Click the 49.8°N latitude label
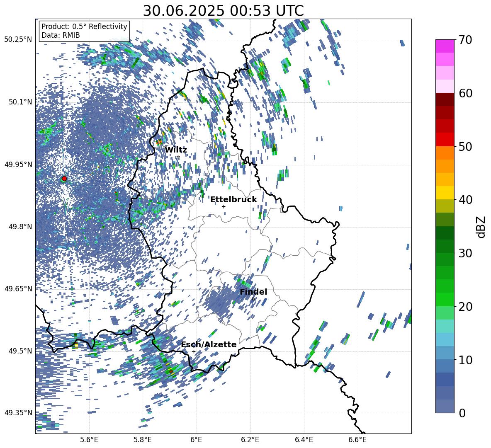The width and height of the screenshot is (491, 448). click(x=20, y=227)
